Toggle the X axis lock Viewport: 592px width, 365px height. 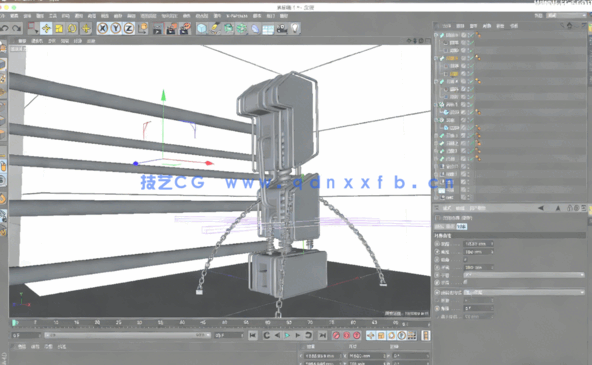point(102,28)
